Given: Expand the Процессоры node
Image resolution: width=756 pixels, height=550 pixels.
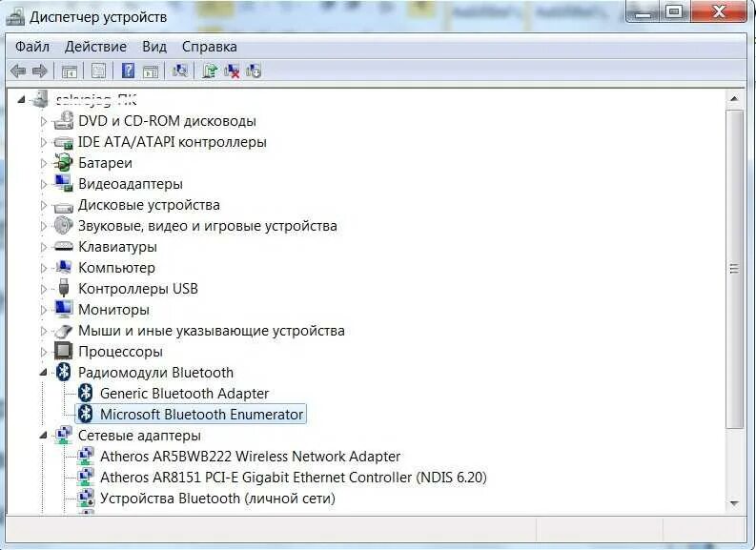Looking at the screenshot, I should 44,352.
